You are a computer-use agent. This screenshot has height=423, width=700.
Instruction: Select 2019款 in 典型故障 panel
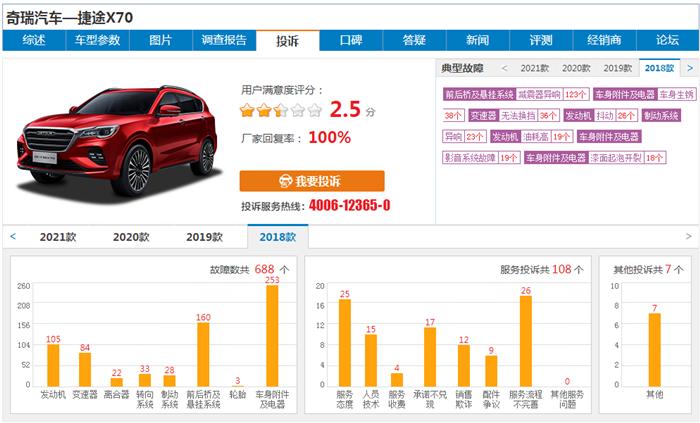point(617,68)
